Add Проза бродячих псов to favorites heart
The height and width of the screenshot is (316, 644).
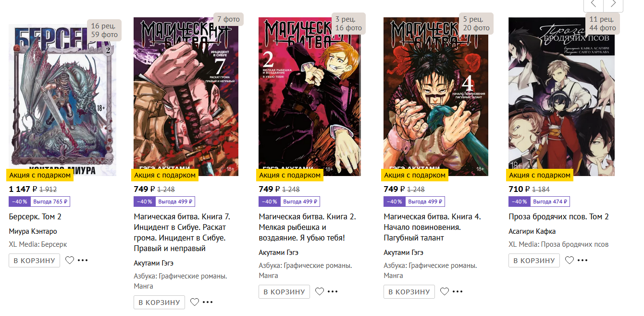pos(570,260)
